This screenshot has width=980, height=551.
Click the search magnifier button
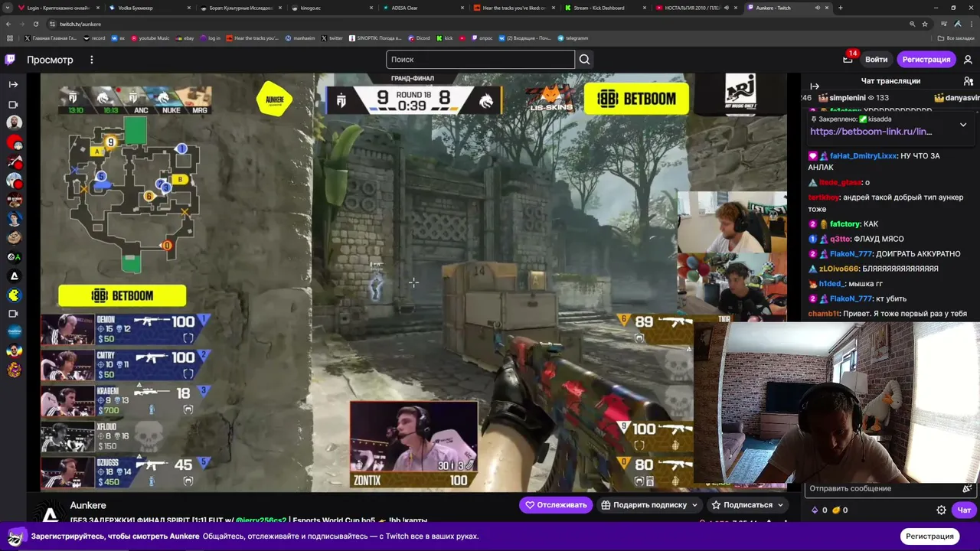[584, 60]
